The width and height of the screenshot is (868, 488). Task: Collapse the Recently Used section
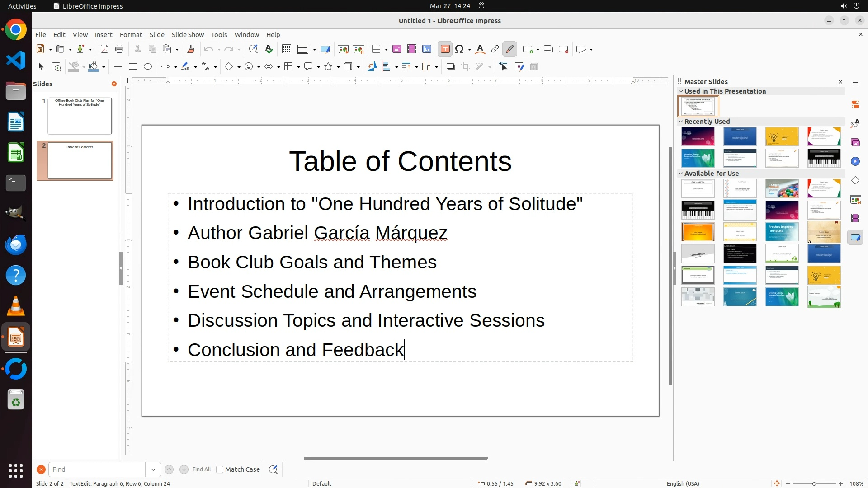pyautogui.click(x=681, y=122)
